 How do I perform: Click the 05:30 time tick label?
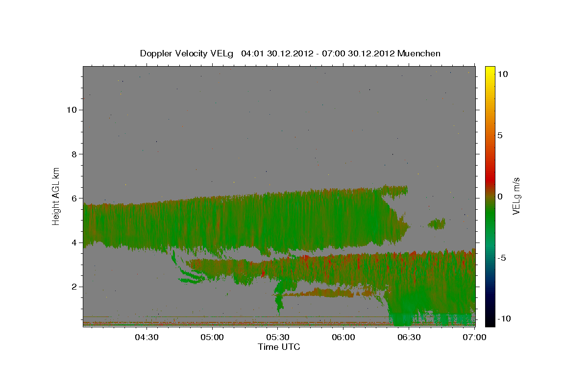278,337
